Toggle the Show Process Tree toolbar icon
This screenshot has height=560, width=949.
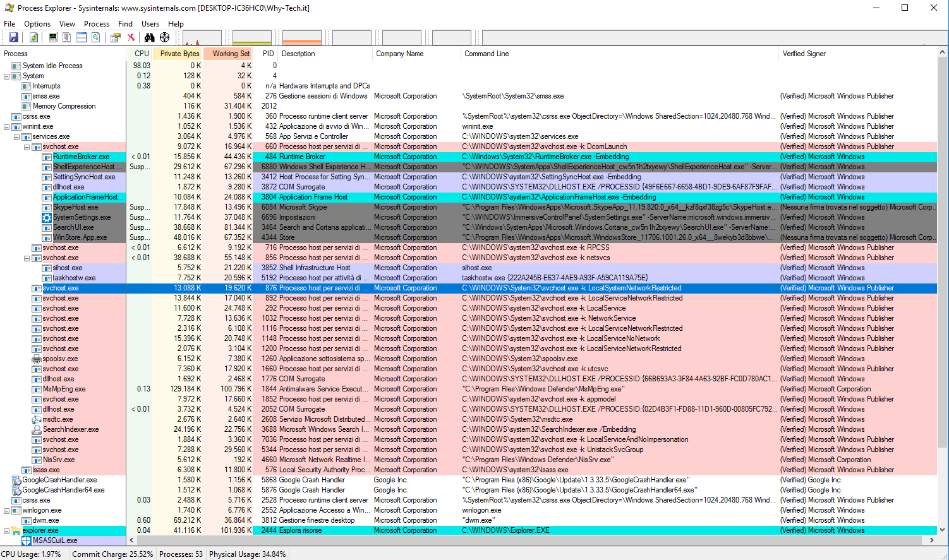(x=66, y=37)
